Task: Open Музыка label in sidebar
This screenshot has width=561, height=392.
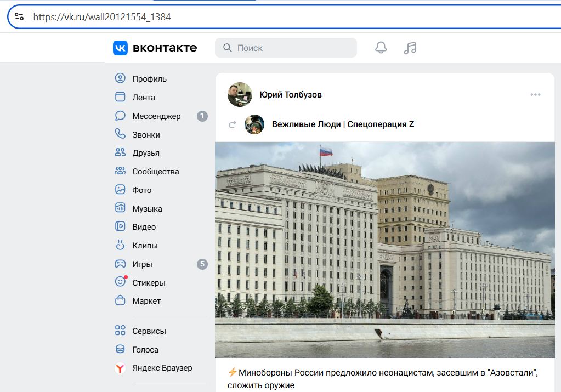Action: click(147, 209)
